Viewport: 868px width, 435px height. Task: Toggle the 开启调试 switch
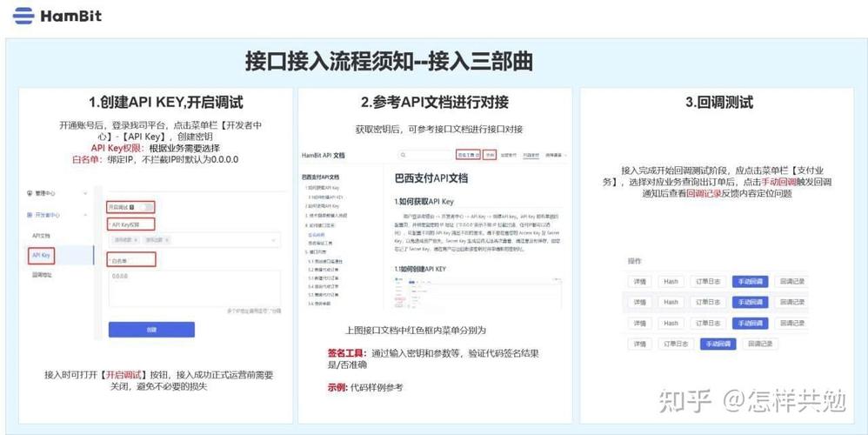pyautogui.click(x=147, y=207)
